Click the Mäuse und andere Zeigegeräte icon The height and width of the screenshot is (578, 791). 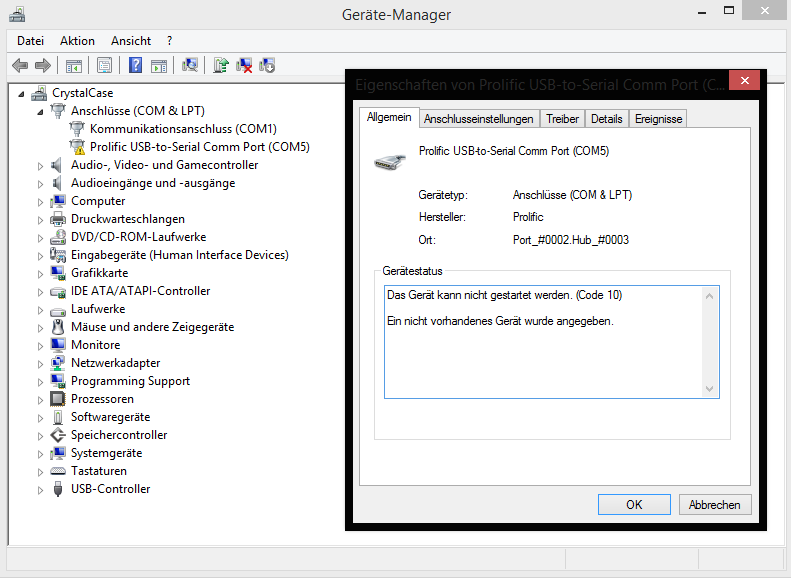tap(58, 327)
